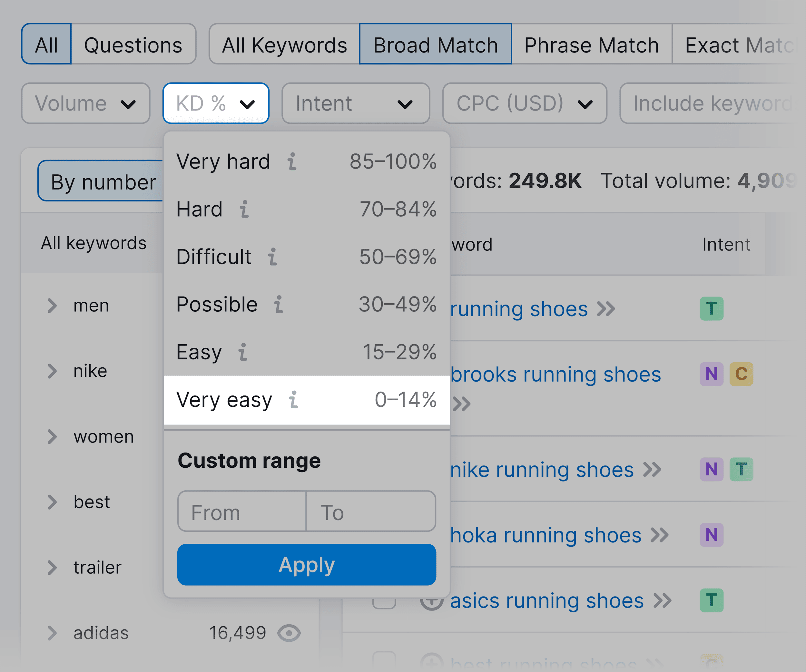Click the info icon next to Very easy

294,400
